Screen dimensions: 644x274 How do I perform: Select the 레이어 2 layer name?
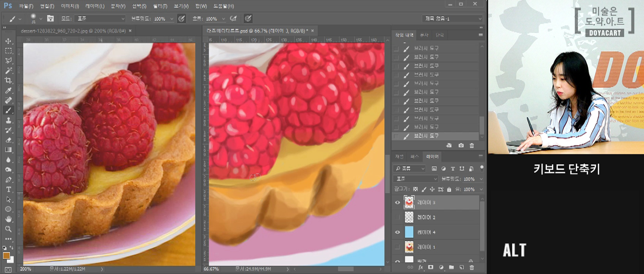point(426,217)
